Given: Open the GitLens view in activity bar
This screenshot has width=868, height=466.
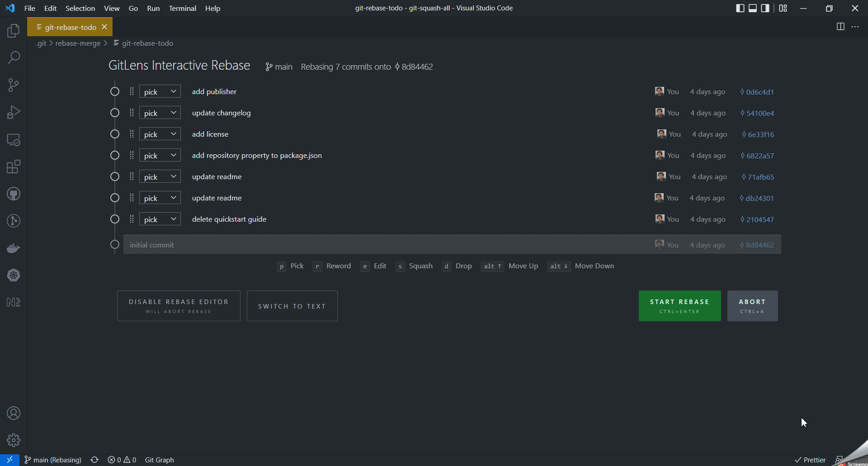Looking at the screenshot, I should point(14,221).
